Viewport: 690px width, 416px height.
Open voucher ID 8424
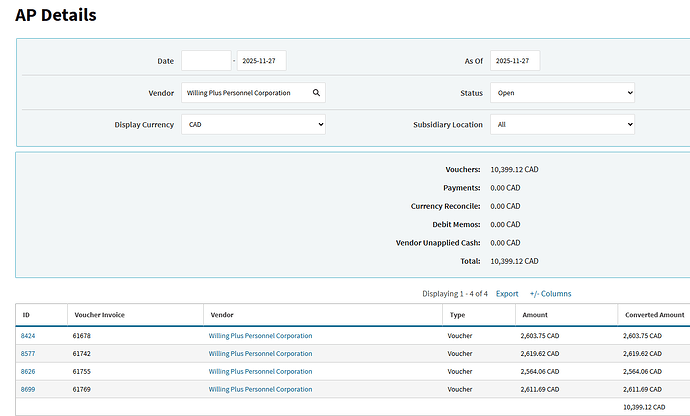click(28, 336)
